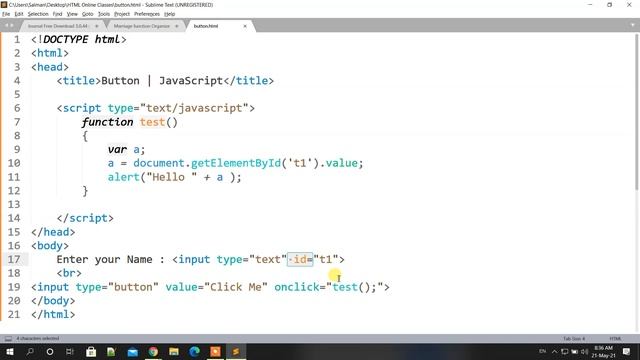This screenshot has width=640, height=360.
Task: Click the function name 'test' on line 7
Action: pos(152,122)
